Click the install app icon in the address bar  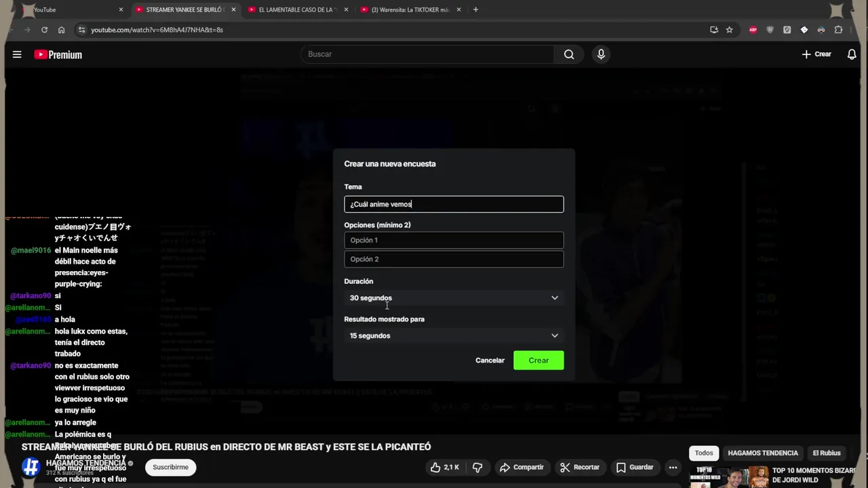coord(713,30)
